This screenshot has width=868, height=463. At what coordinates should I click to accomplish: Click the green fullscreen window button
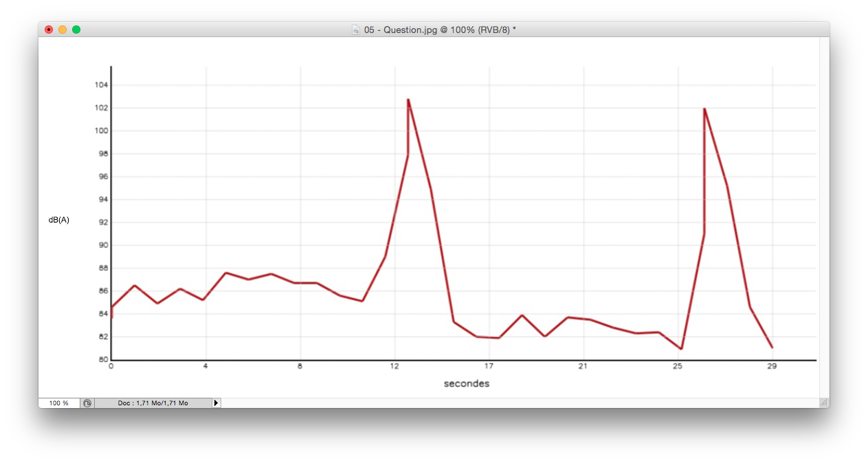76,30
